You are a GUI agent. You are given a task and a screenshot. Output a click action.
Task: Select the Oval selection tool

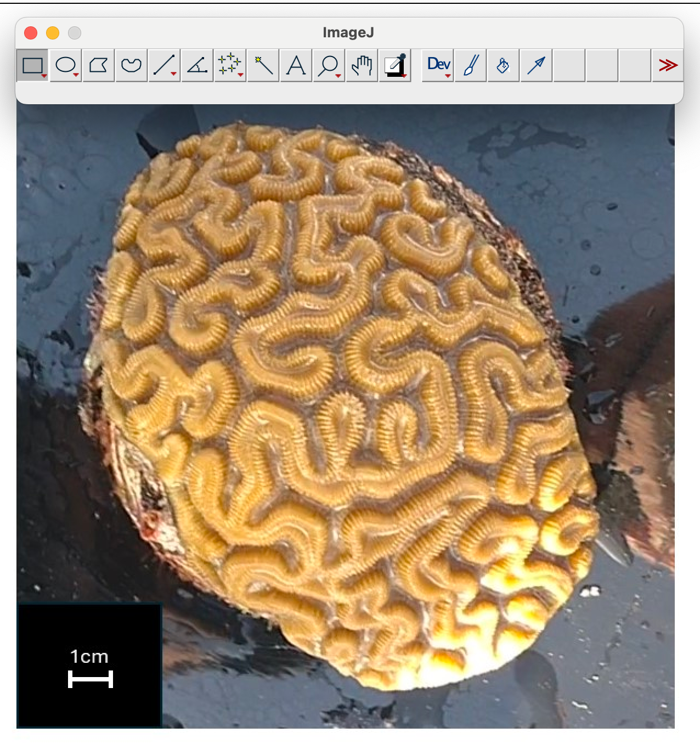click(x=65, y=65)
